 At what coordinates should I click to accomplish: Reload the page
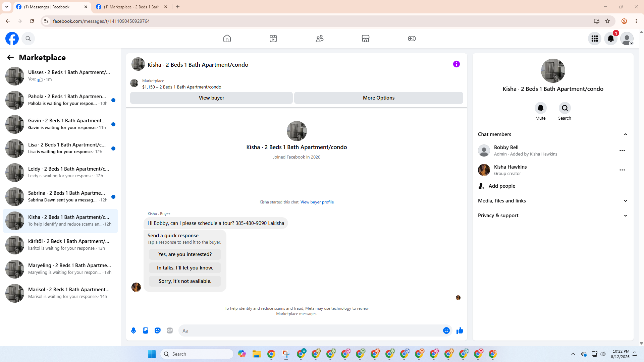[32, 21]
